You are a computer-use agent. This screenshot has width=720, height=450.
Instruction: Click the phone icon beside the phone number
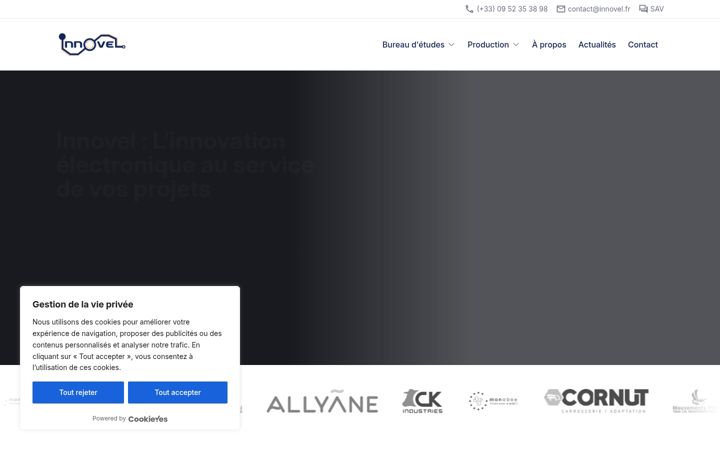(469, 9)
